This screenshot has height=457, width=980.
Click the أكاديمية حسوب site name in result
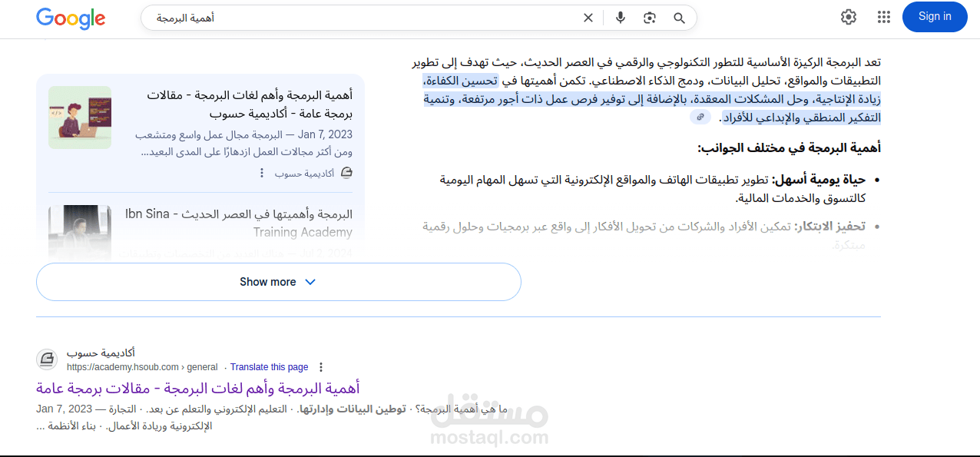(x=101, y=353)
